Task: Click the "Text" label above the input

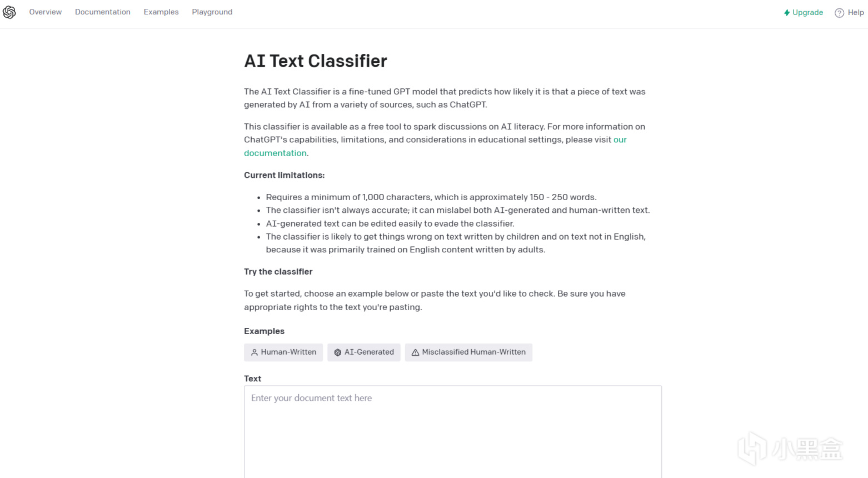Action: pos(252,379)
